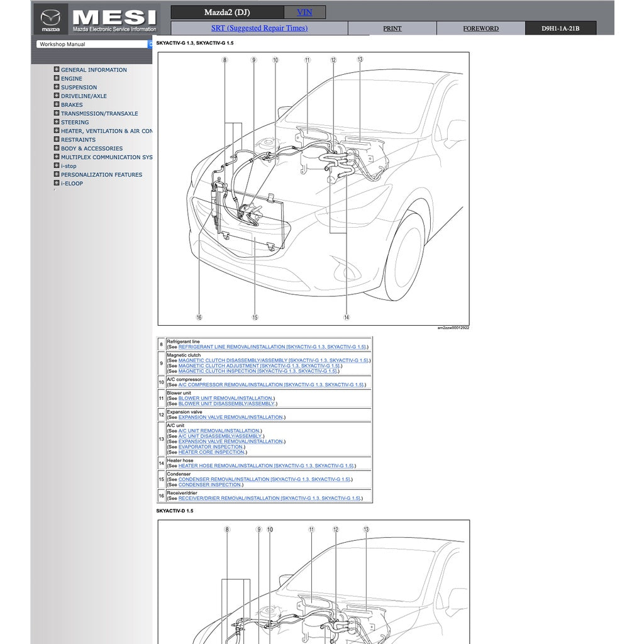Screen dimensions: 644x644
Task: Click the PRINT button
Action: pos(392,28)
